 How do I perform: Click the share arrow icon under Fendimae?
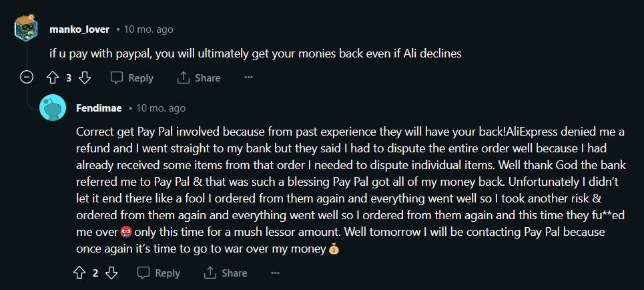click(210, 273)
